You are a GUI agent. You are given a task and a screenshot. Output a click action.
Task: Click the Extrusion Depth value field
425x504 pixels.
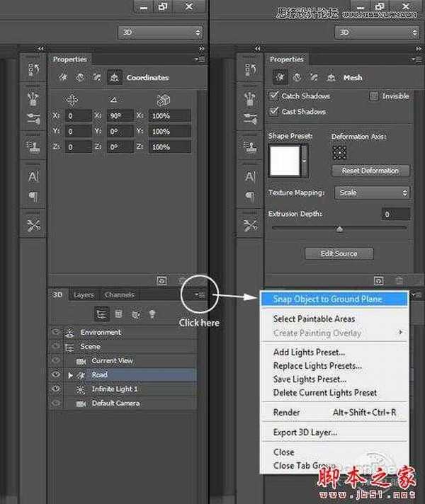(395, 214)
